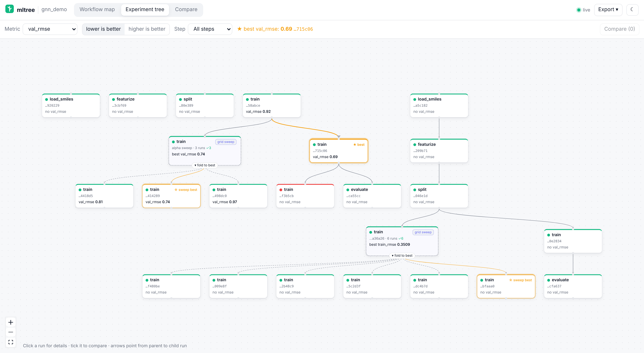Open the split 046e1d run node
644x353 pixels.
[439, 196]
